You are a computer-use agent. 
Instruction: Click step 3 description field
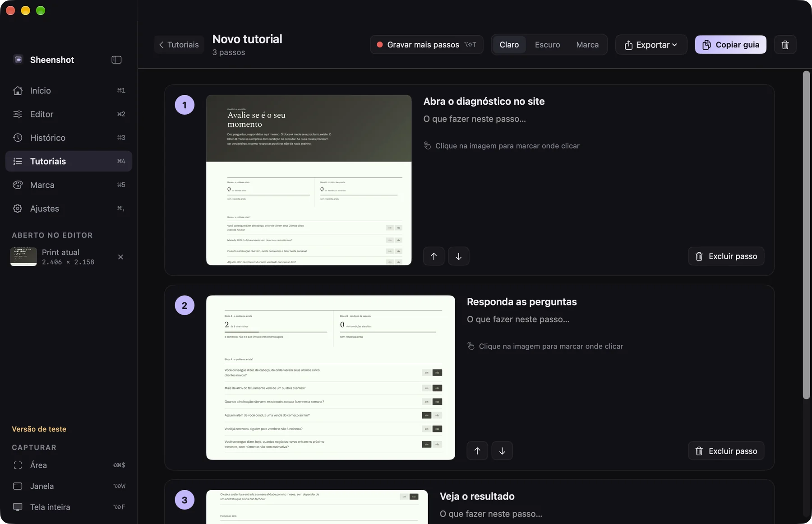pos(491,514)
